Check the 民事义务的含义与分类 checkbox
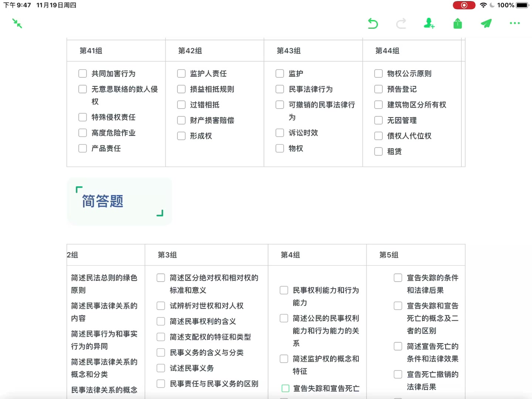This screenshot has height=399, width=532. click(161, 352)
